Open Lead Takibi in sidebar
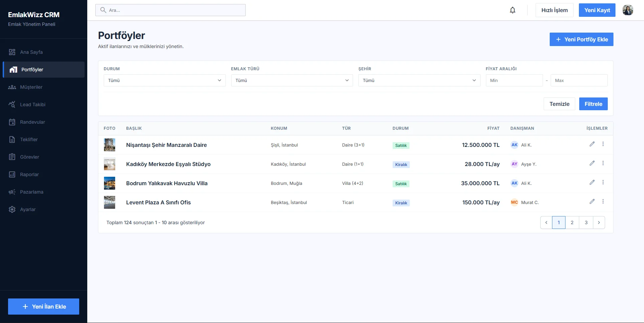The height and width of the screenshot is (323, 644). tap(44, 105)
